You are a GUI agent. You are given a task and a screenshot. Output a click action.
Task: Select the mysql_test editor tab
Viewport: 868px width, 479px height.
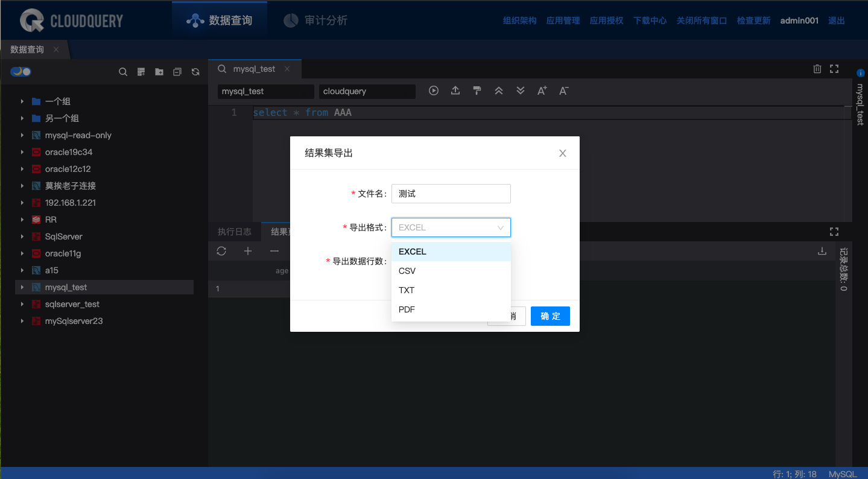pyautogui.click(x=254, y=69)
